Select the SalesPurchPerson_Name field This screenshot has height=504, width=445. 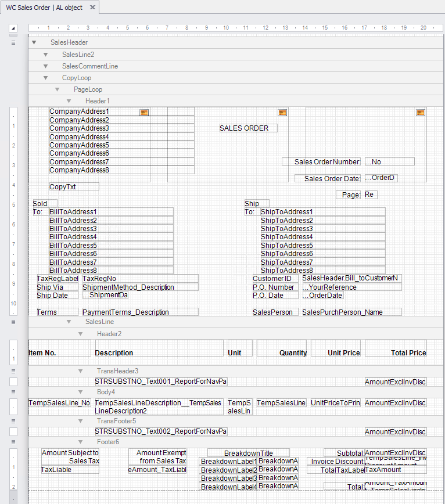(351, 312)
